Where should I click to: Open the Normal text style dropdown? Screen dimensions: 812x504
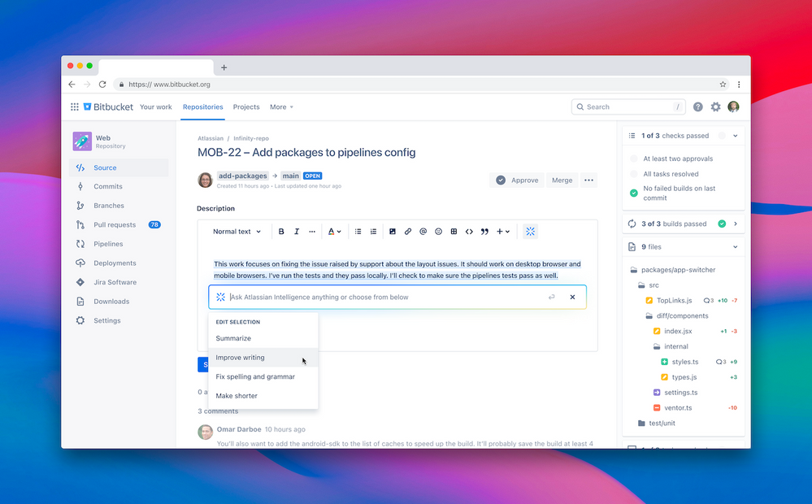coord(236,231)
